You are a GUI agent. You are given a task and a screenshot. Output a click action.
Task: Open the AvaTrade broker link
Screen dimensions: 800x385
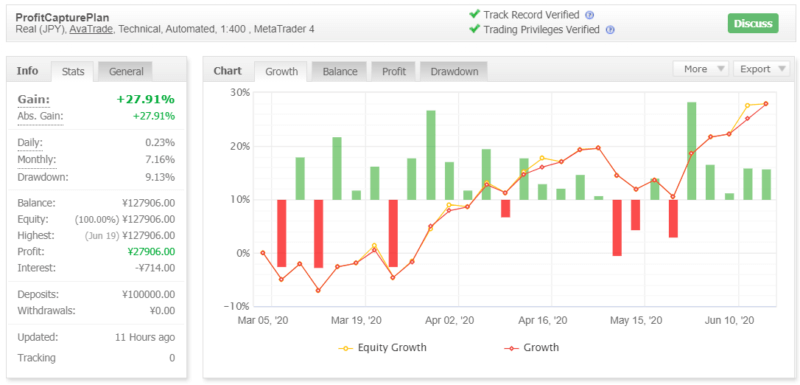point(91,30)
